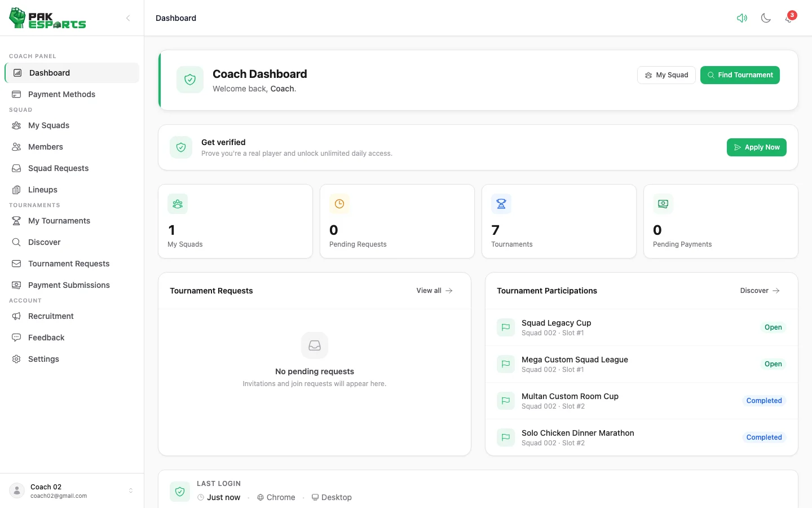Click the Get verified shield icon
This screenshot has width=812, height=508.
pos(181,147)
